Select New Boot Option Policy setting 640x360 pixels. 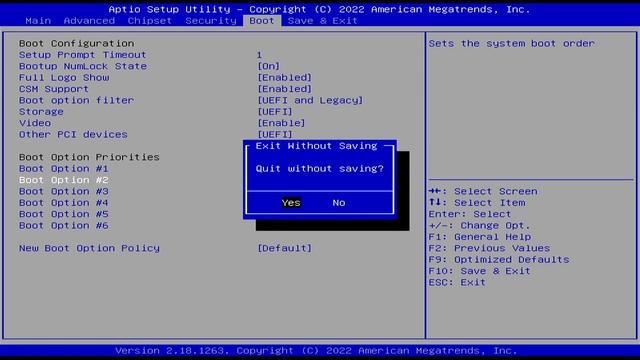89,248
